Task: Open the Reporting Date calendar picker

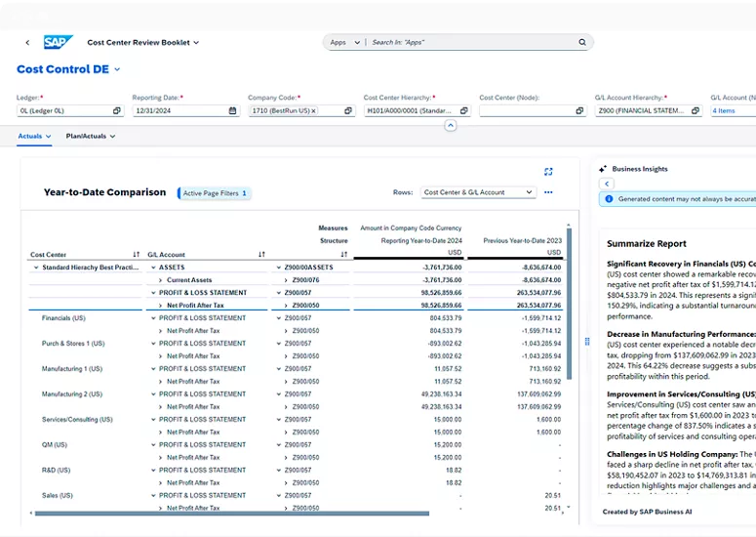Action: pos(232,111)
